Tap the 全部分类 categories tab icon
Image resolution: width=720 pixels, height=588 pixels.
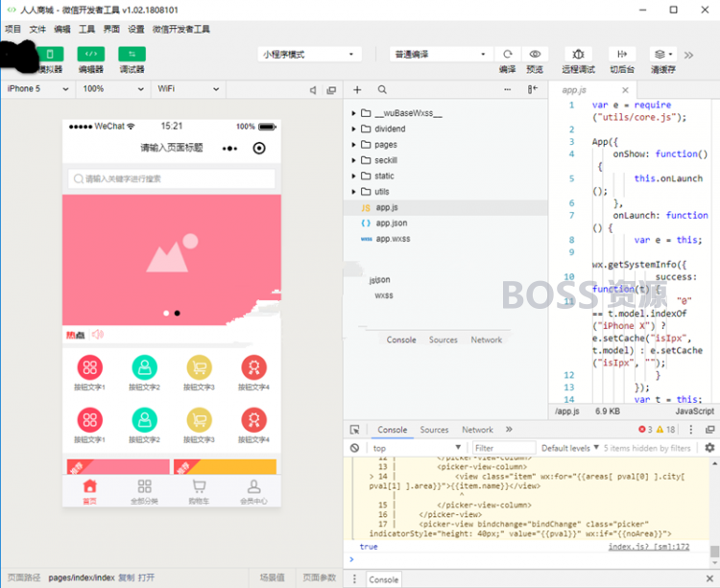tap(145, 486)
